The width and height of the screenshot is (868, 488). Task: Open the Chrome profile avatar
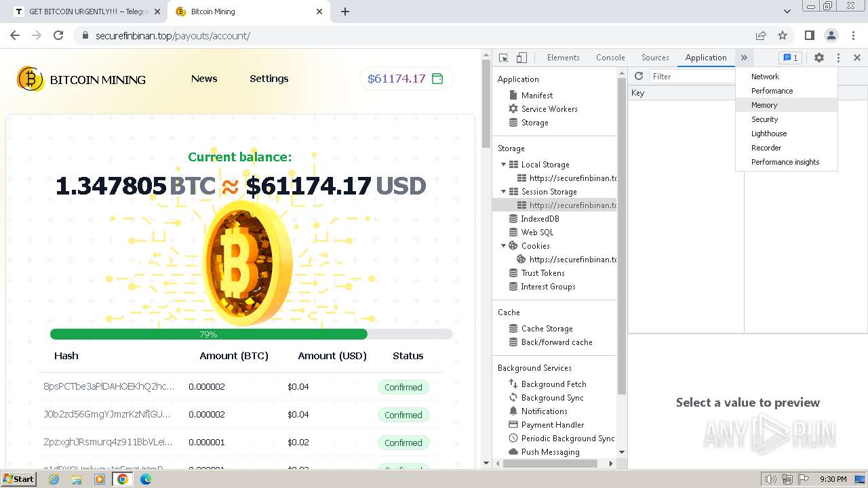click(x=831, y=35)
